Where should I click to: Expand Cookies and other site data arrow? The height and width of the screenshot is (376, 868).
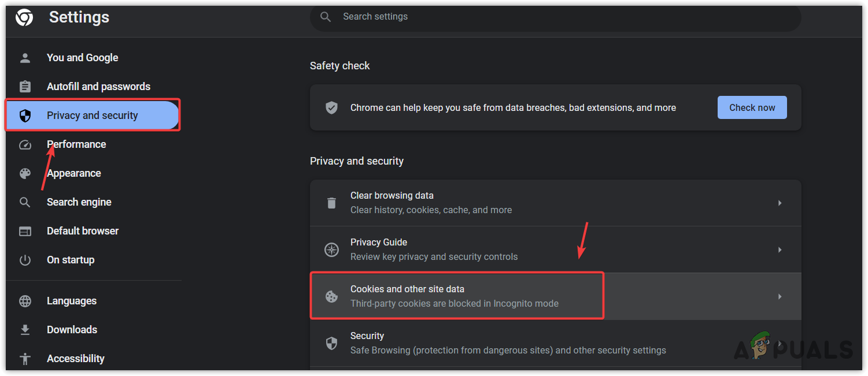(780, 296)
